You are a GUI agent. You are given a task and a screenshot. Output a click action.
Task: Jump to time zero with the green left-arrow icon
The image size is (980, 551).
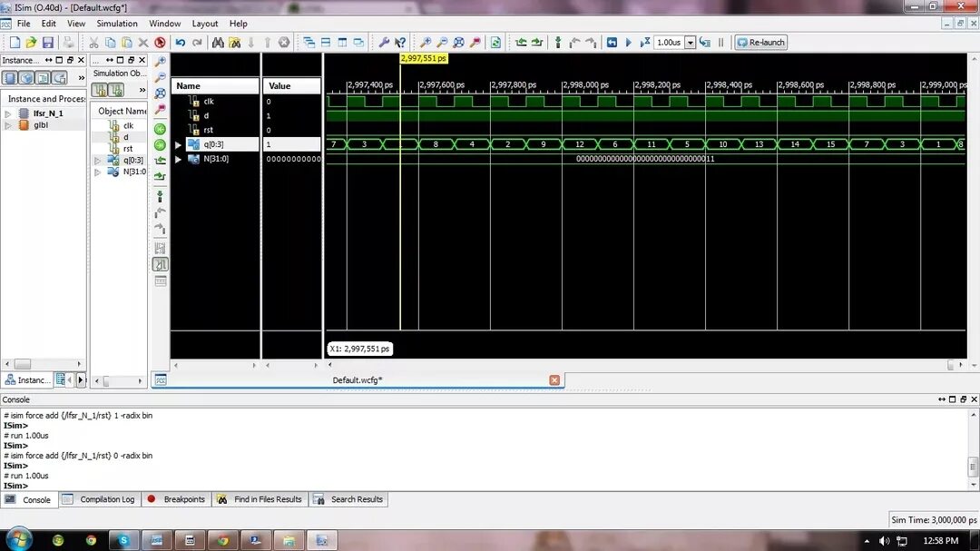coord(161,129)
